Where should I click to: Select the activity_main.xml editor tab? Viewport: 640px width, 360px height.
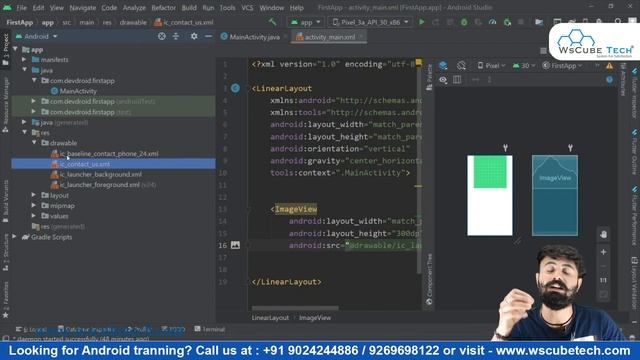330,37
